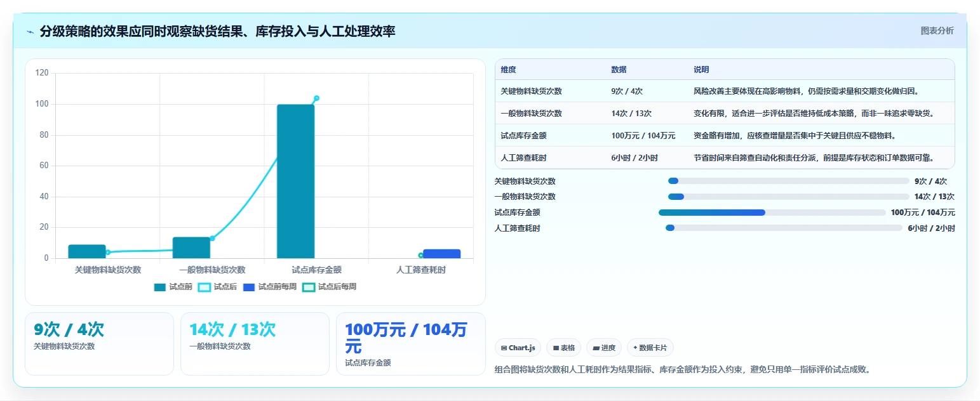Click the lightning icon beside the title
980x401 pixels.
click(30, 32)
